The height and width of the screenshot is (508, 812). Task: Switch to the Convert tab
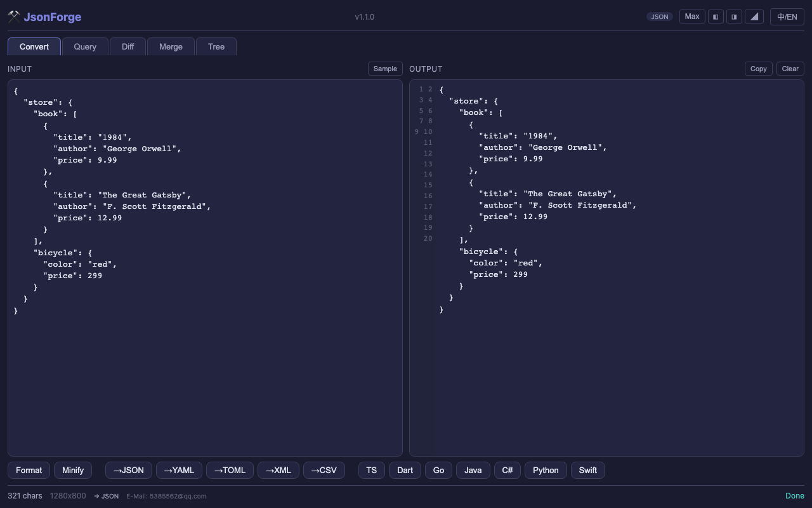(34, 46)
